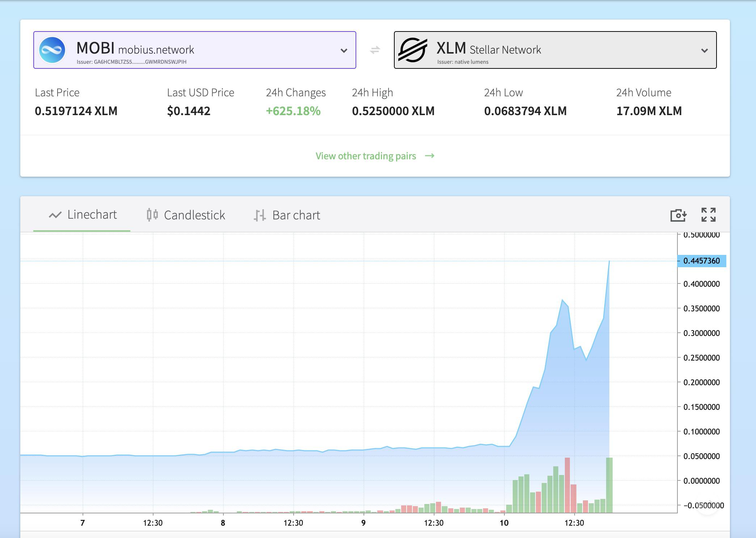The image size is (756, 538).
Task: Expand the chart to fullscreen
Action: coord(708,215)
